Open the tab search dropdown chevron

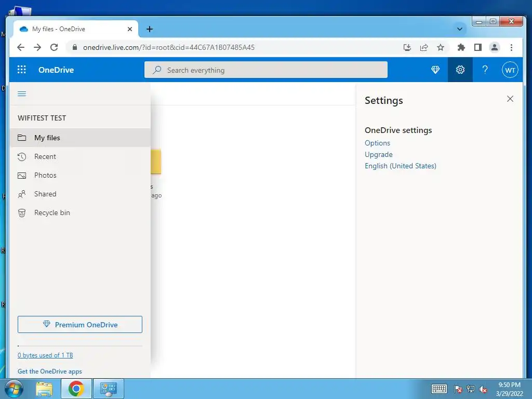click(x=460, y=29)
